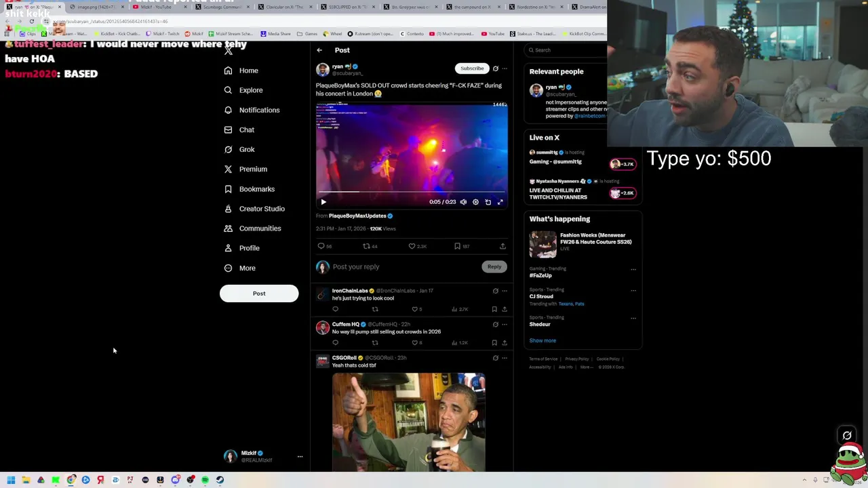Expand the More menu in sidebar
This screenshot has height=488, width=868.
coord(239,268)
